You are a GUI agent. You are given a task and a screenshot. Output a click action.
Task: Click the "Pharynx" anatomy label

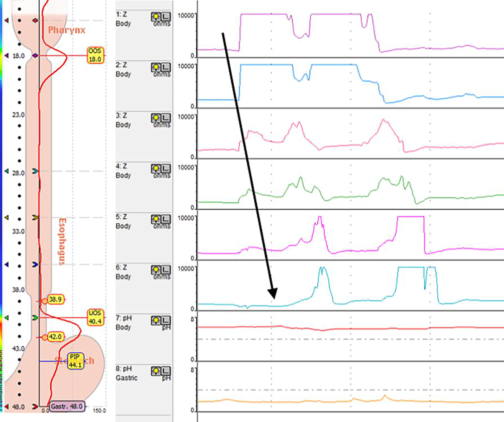[67, 30]
